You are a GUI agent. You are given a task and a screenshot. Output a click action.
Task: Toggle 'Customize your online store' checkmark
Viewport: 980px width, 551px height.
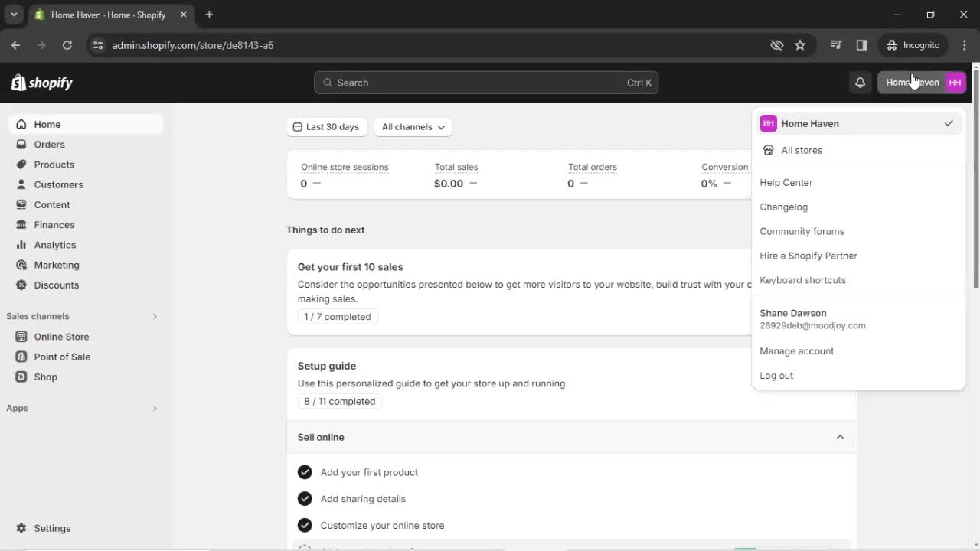point(305,525)
